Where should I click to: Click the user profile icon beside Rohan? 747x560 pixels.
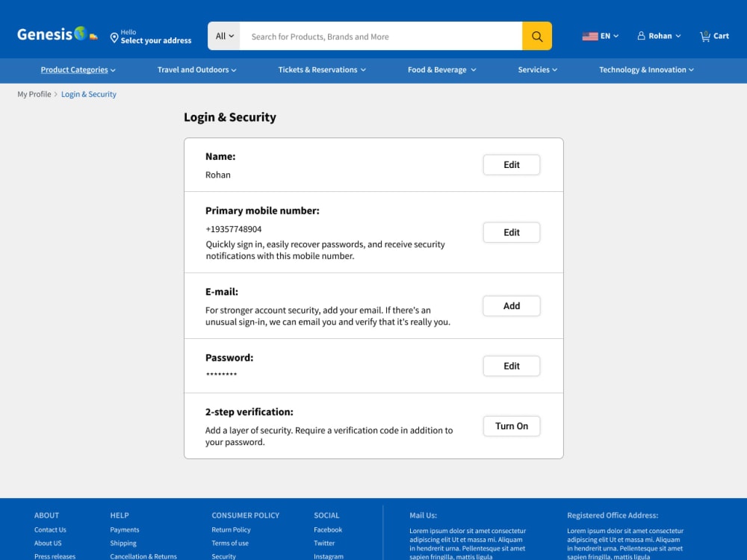coord(641,36)
